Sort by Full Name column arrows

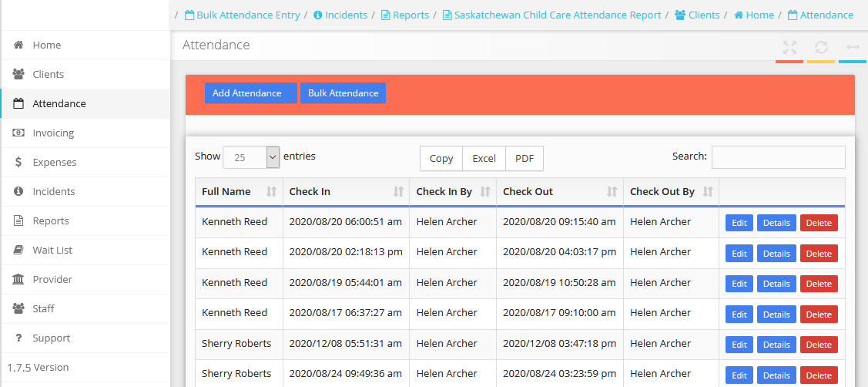tap(271, 192)
